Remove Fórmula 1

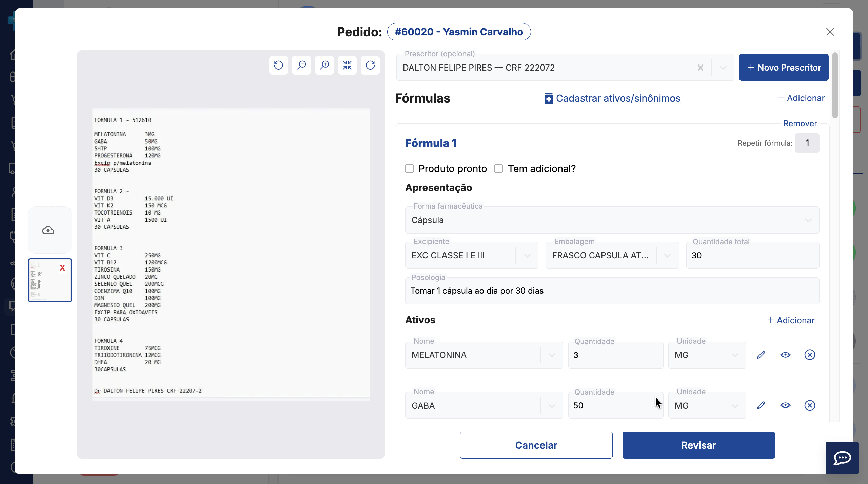click(800, 123)
